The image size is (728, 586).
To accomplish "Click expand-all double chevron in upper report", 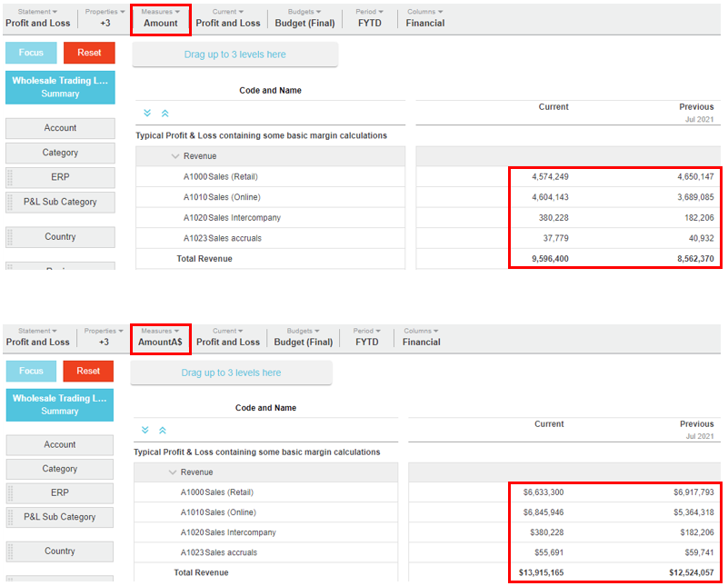I will (147, 114).
